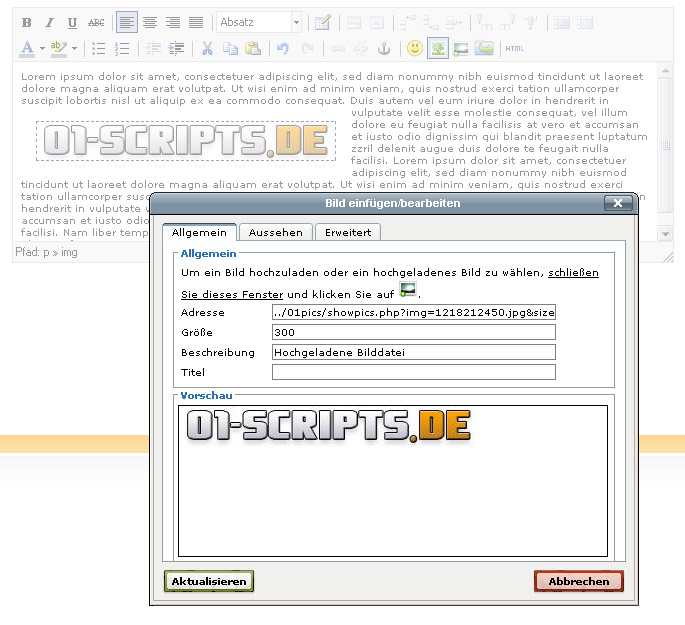Image resolution: width=685 pixels, height=625 pixels.
Task: Click the insert/edit image tree icon
Action: 438,48
